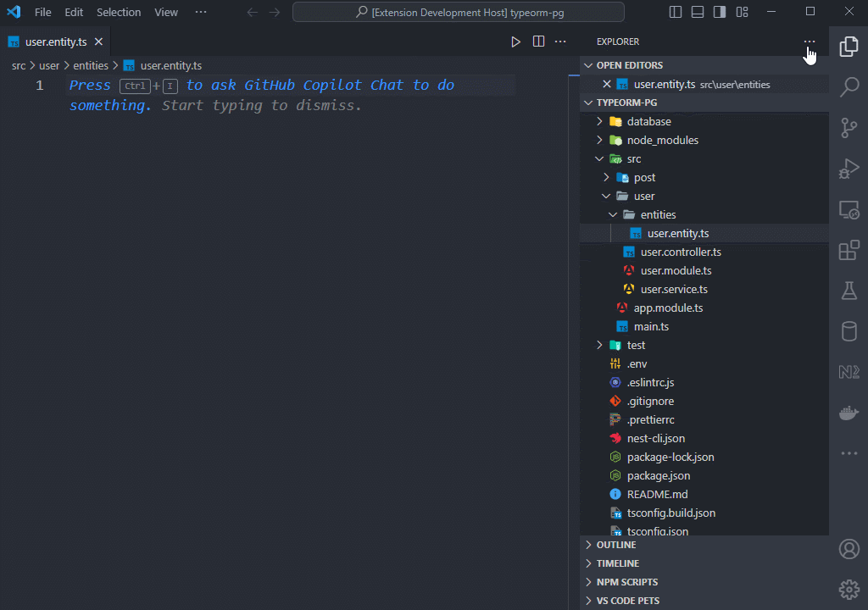Open package.json file
Viewport: 868px width, 610px height.
point(704,476)
